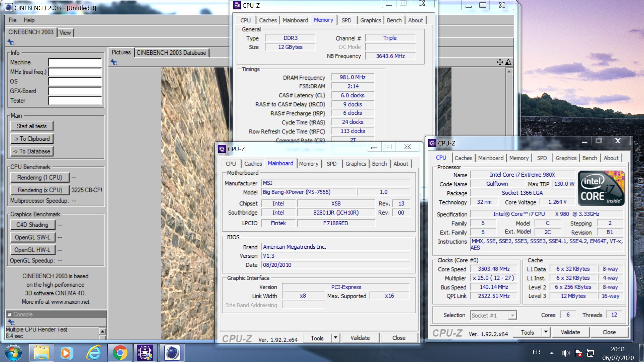
Task: Click the 3225 CB-CPU result value
Action: click(87, 190)
